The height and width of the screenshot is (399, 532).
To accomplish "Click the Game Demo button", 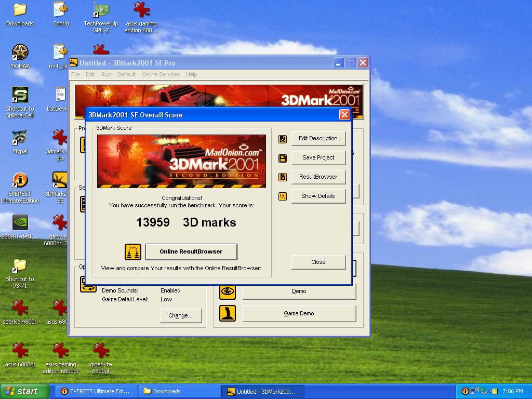I will click(299, 313).
